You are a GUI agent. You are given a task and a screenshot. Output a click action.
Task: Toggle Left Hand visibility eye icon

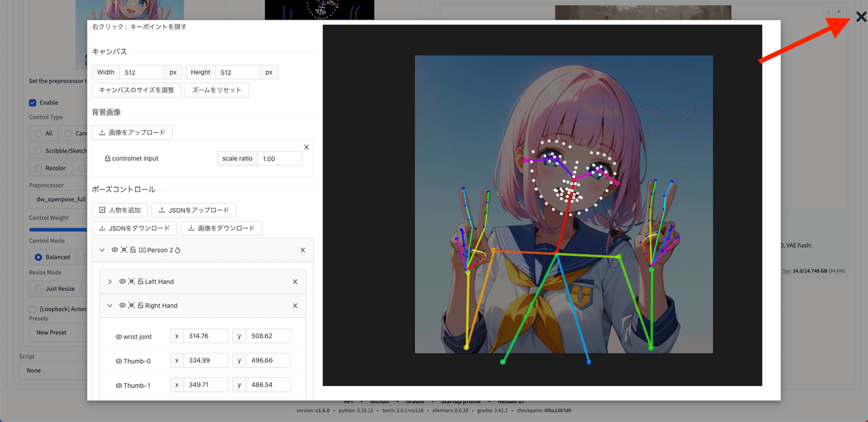click(122, 282)
